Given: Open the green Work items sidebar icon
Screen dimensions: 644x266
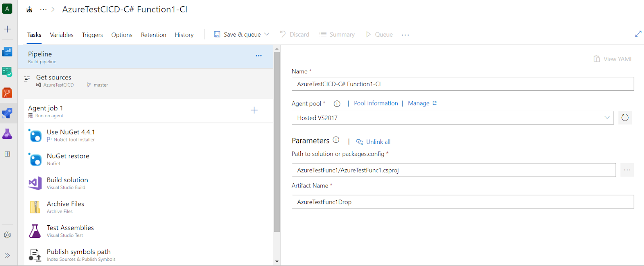Looking at the screenshot, I should point(7,72).
